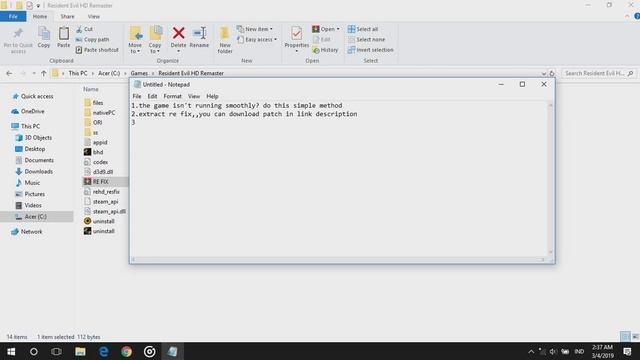Open the Action Center notifications
640x360 pixels.
[x=627, y=351]
